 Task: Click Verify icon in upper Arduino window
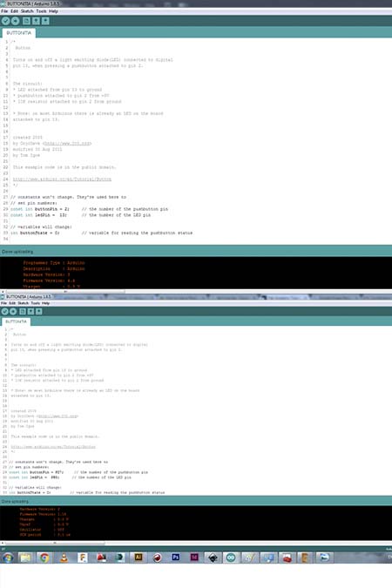(x=5, y=21)
